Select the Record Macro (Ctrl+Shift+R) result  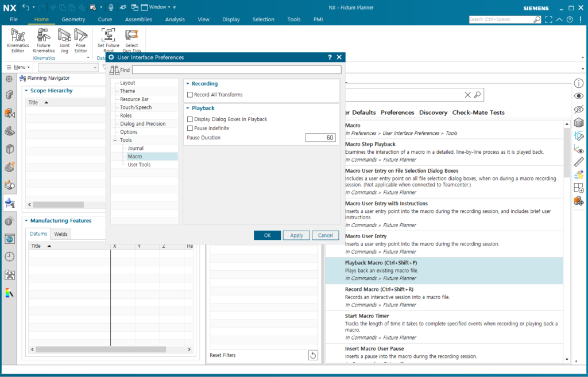pyautogui.click(x=444, y=297)
